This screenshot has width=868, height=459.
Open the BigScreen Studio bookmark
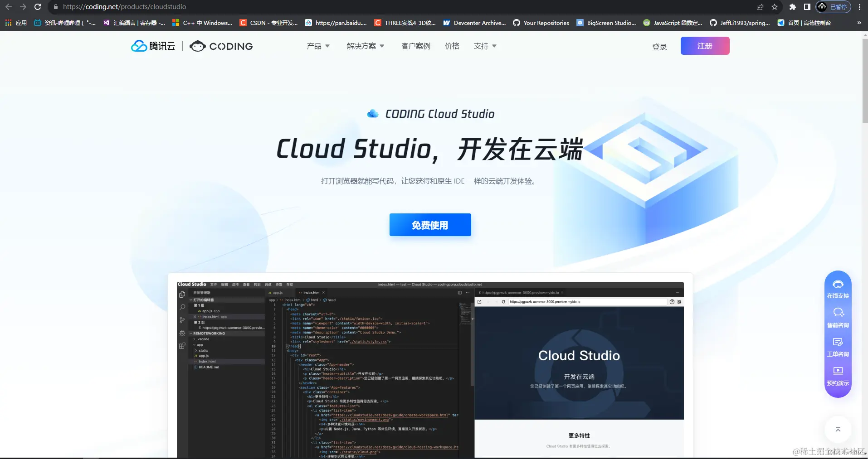click(606, 23)
